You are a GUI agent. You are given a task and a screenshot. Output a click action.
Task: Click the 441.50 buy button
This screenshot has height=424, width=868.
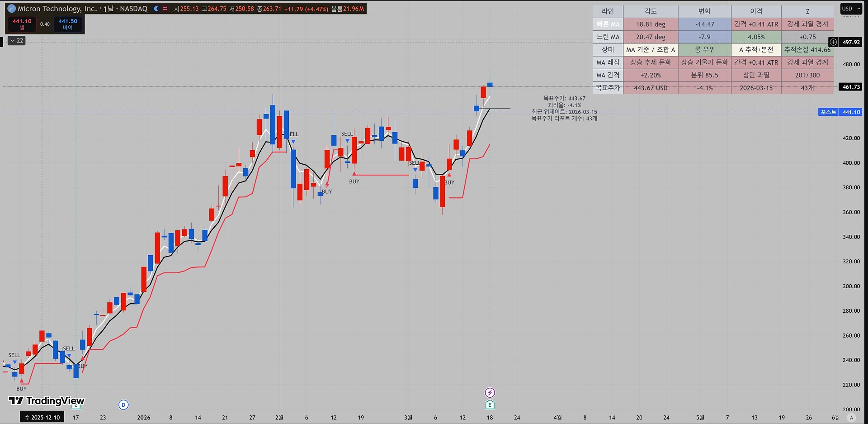click(68, 24)
